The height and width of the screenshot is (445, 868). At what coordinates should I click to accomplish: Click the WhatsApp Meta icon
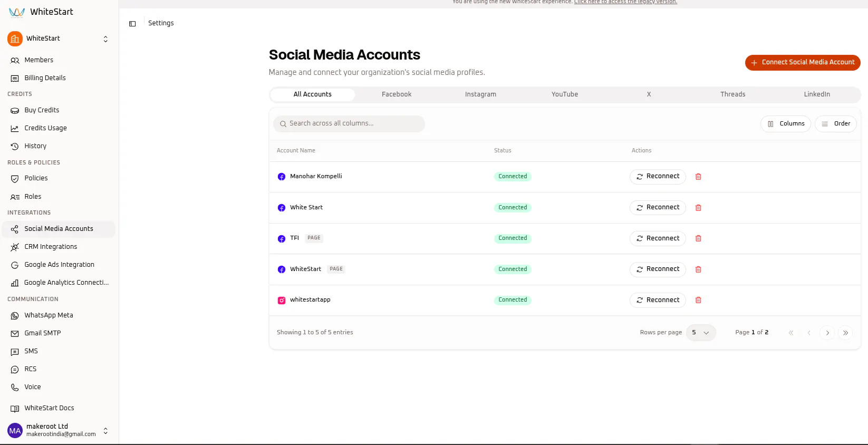(x=15, y=316)
